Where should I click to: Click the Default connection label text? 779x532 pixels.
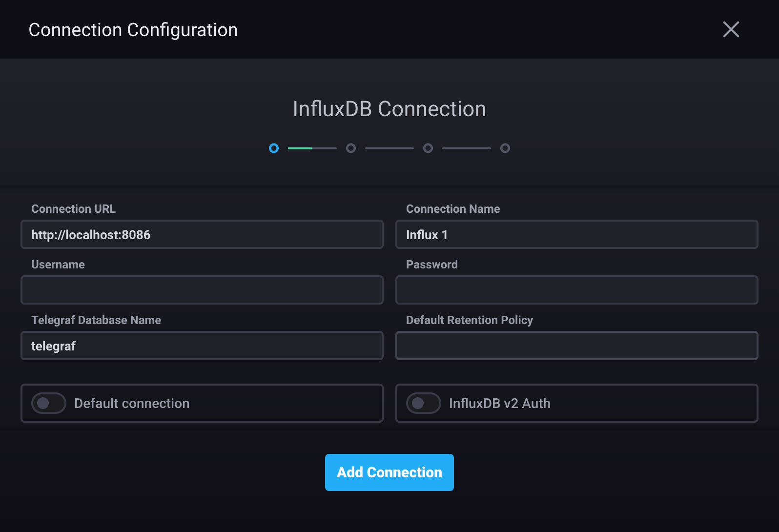pos(132,404)
